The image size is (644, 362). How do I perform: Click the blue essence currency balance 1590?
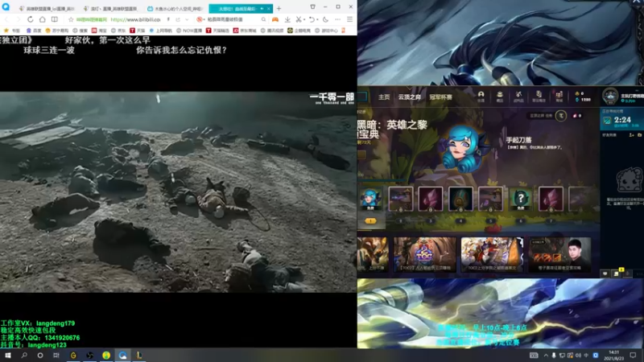coord(583,100)
